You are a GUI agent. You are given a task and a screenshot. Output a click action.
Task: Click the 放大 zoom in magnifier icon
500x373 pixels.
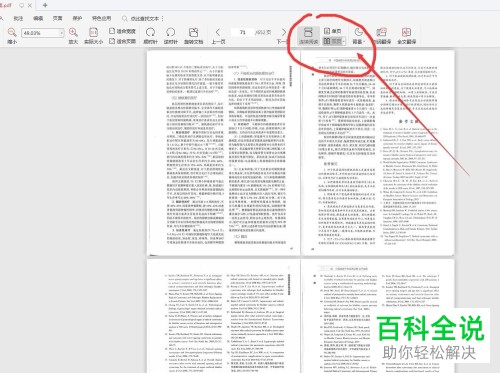click(73, 33)
